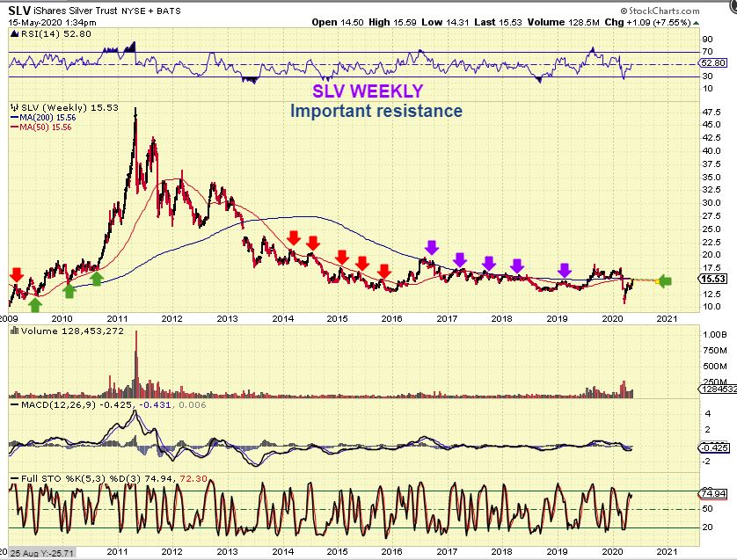Click the candlestick icon before SLV (Weekly)
This screenshot has width=737, height=560.
click(x=15, y=107)
